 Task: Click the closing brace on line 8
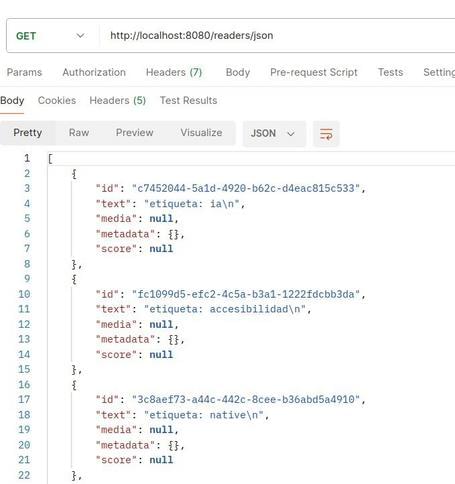[x=74, y=264]
